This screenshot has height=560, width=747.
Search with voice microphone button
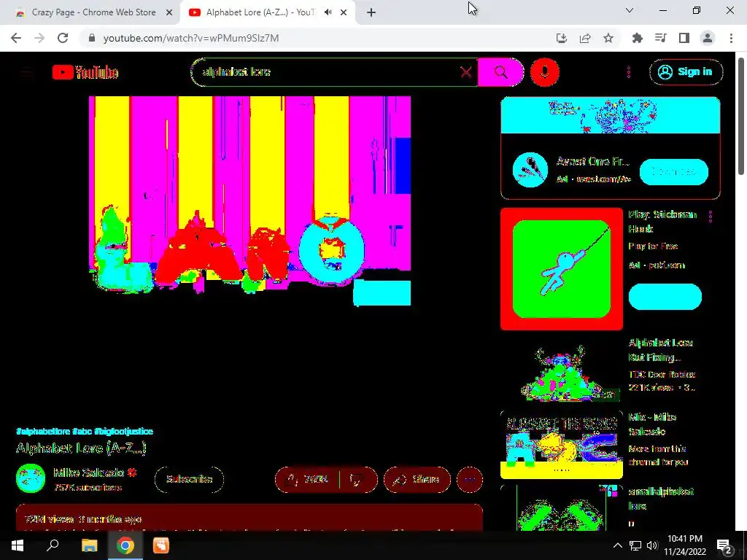544,72
